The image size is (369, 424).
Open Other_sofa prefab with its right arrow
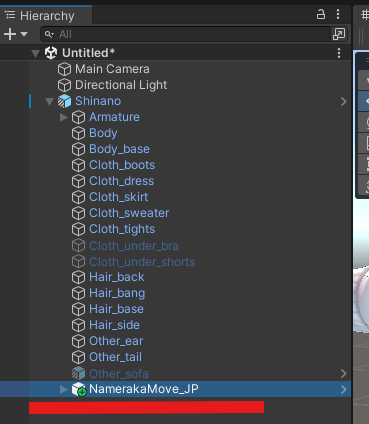click(x=344, y=374)
